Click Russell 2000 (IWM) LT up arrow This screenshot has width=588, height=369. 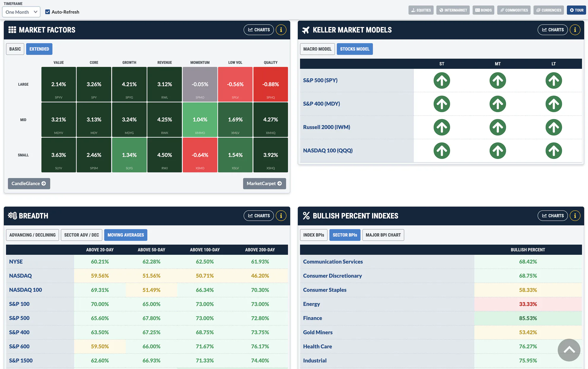(554, 127)
